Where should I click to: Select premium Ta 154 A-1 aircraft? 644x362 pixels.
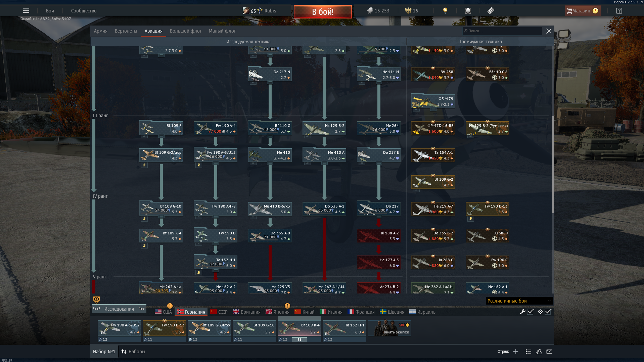pyautogui.click(x=433, y=155)
